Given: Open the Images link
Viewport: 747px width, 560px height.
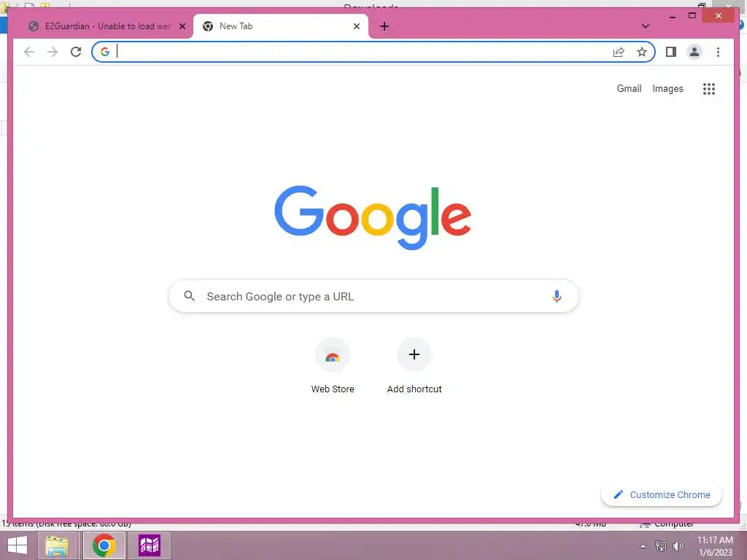Looking at the screenshot, I should [x=667, y=88].
